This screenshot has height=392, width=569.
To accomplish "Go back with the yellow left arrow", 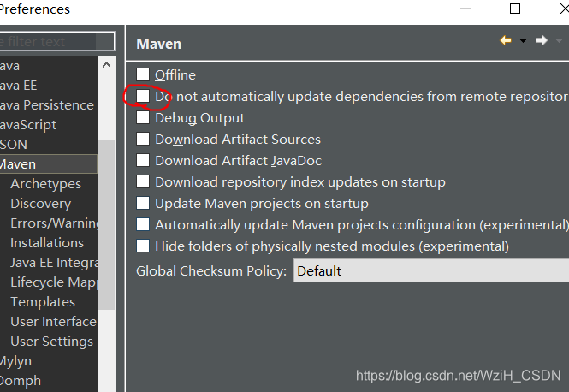I will [x=506, y=40].
